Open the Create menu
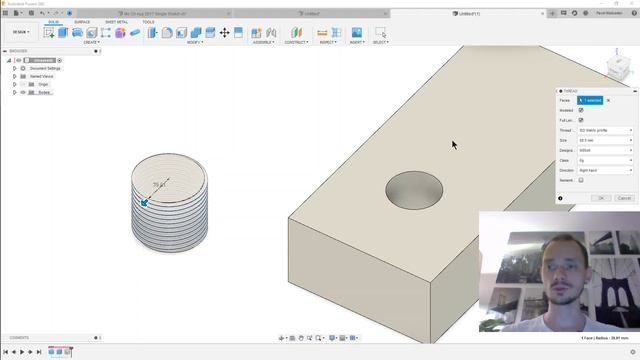Image resolution: width=640 pixels, height=360 pixels. tap(91, 42)
